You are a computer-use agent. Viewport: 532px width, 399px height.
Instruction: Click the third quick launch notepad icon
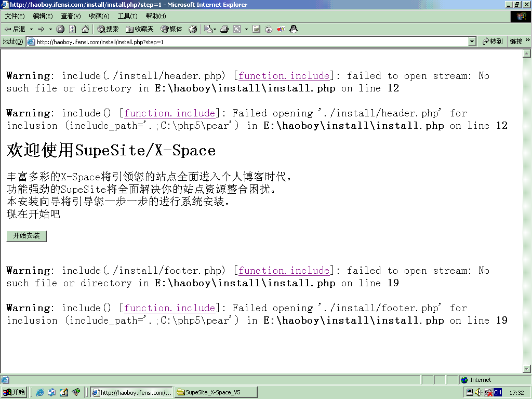click(x=64, y=392)
